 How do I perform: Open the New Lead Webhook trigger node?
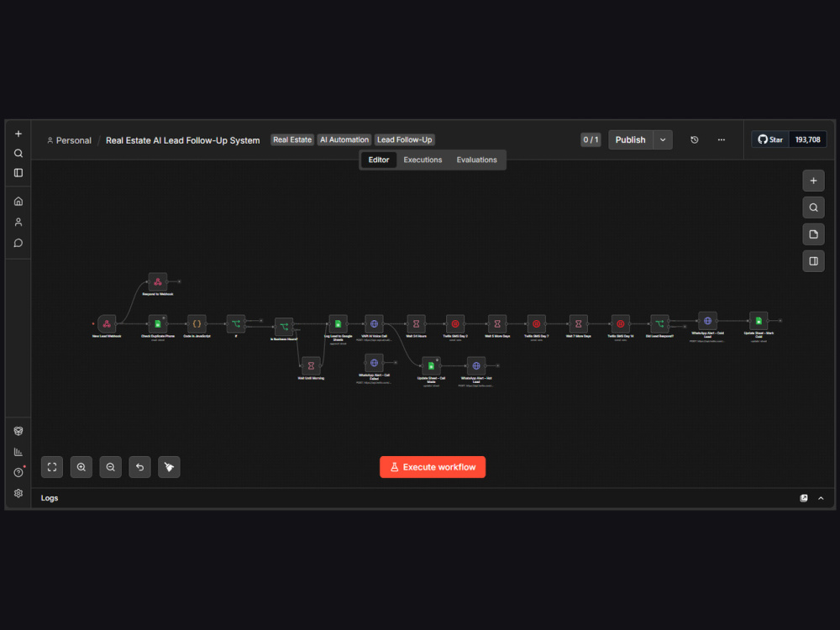107,323
